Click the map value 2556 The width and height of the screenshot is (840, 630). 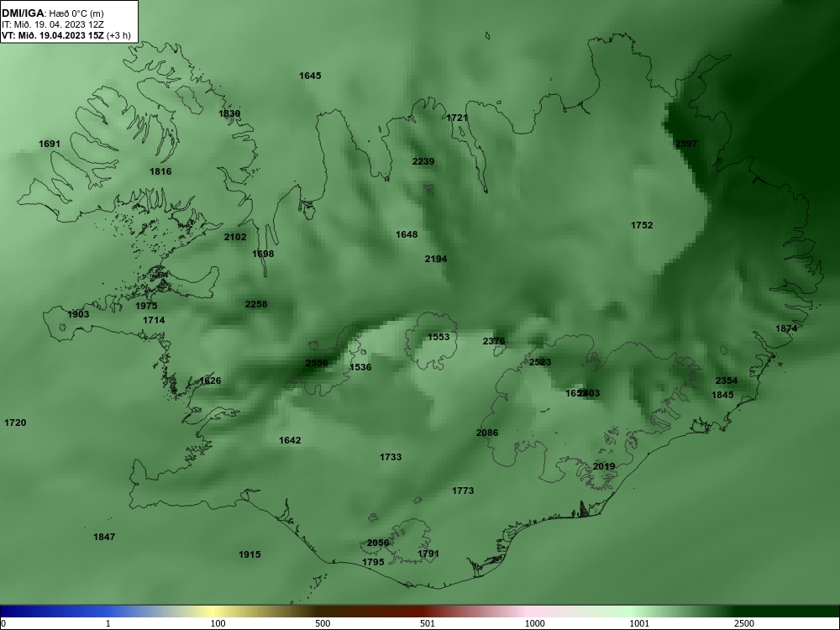click(x=317, y=363)
